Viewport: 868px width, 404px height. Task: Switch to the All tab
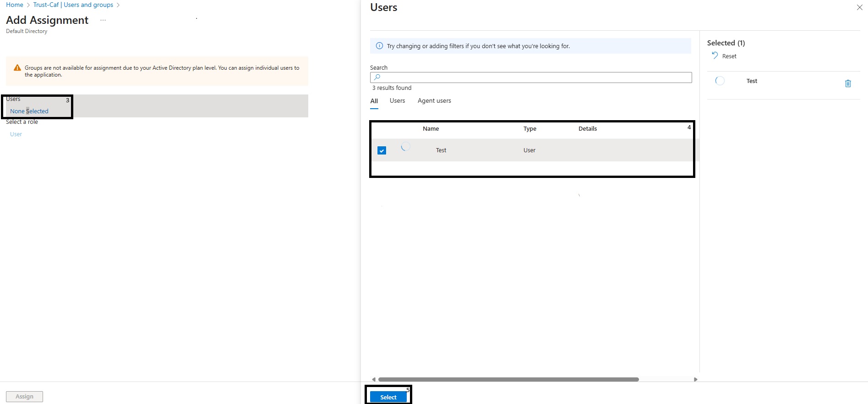(374, 101)
